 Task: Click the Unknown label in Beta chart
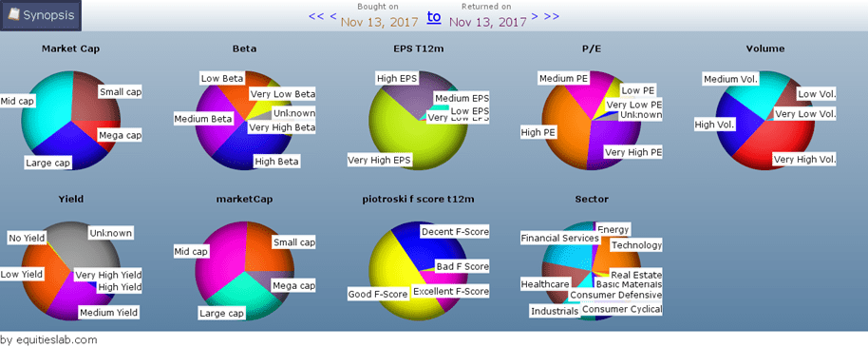[294, 114]
